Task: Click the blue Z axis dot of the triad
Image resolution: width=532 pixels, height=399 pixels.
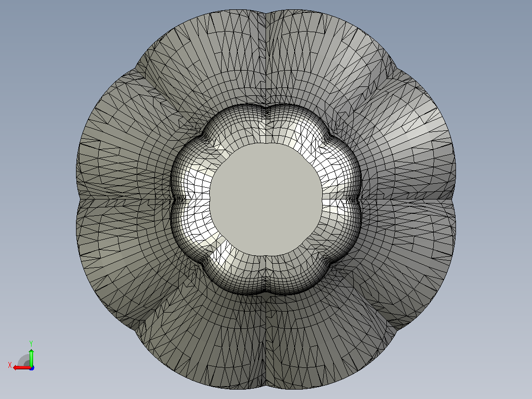Action: pos(32,368)
